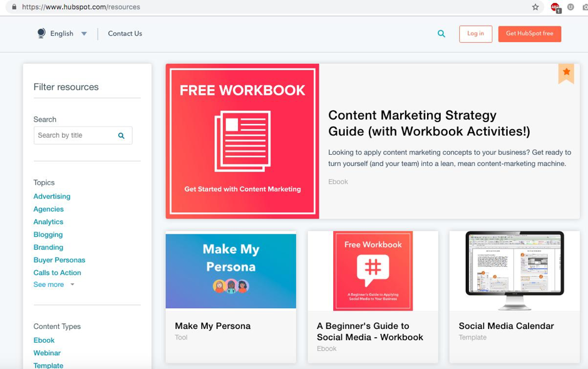Viewport: 588px width, 369px height.
Task: View site security lock info
Action: pyautogui.click(x=14, y=7)
